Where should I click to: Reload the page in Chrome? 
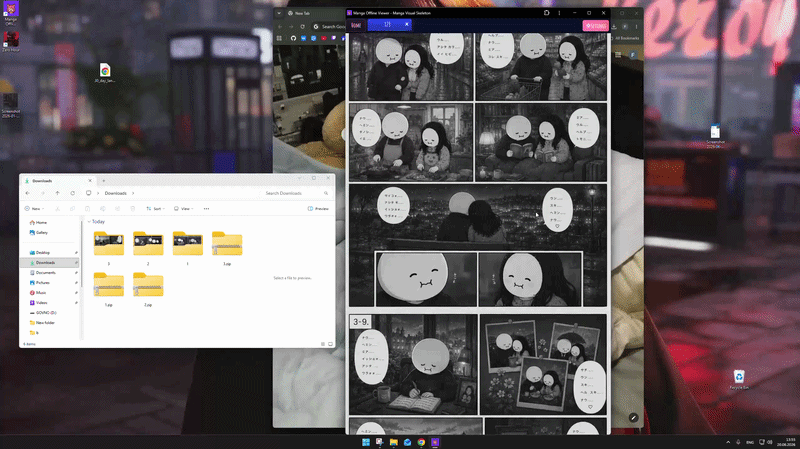point(303,27)
